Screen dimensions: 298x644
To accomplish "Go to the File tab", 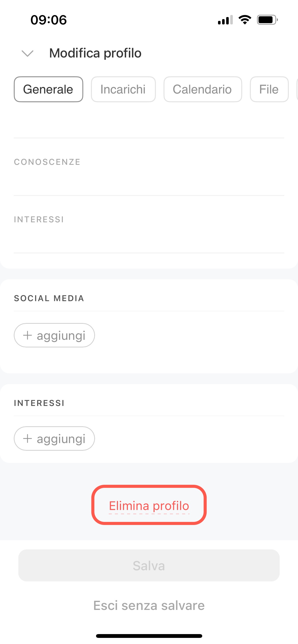I will [269, 89].
